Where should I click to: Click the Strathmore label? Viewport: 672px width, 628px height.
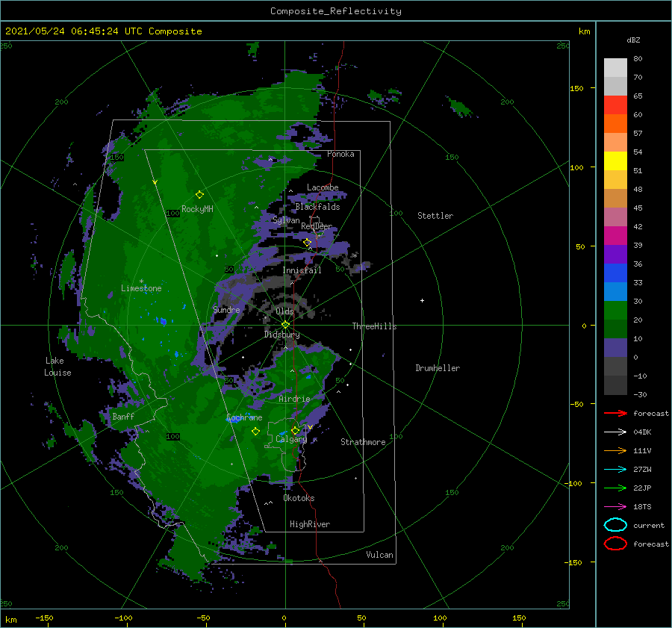pyautogui.click(x=363, y=442)
